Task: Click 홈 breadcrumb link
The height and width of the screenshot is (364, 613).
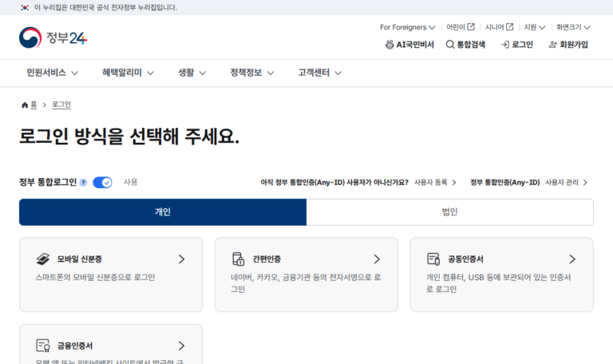Action: (x=34, y=105)
